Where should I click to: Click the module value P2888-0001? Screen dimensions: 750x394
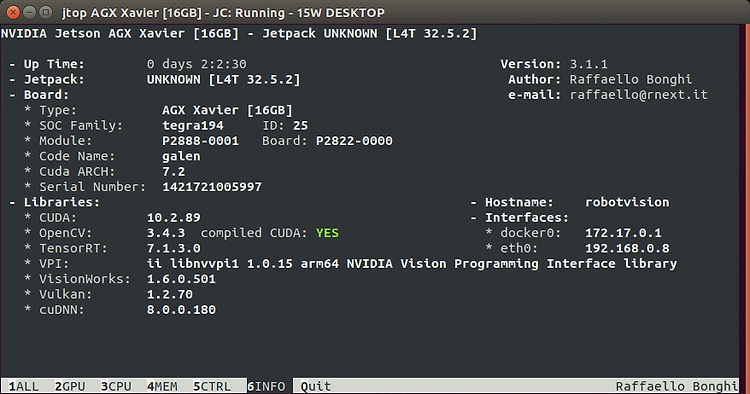coord(200,141)
